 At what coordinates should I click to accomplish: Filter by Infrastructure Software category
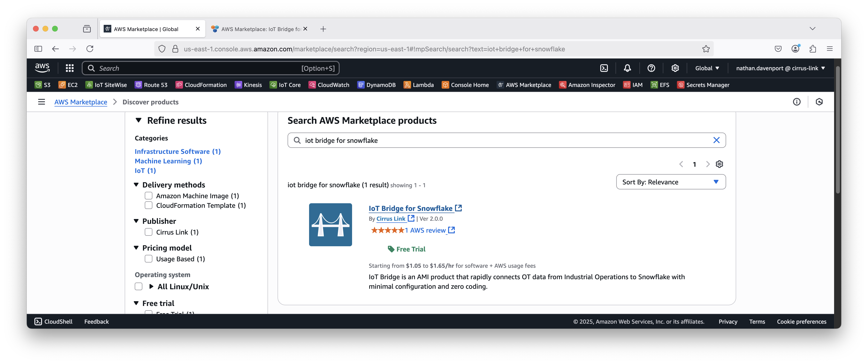(177, 151)
